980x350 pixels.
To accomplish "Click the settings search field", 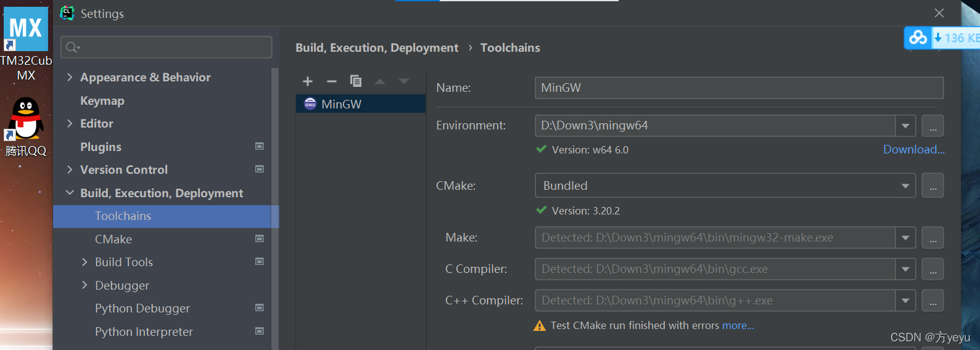I will coord(167,47).
